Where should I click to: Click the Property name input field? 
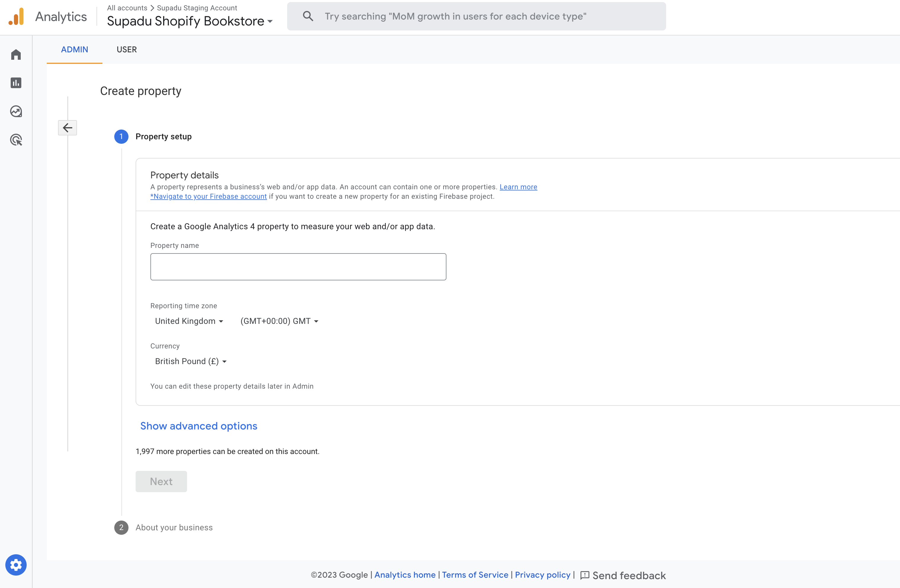(x=298, y=266)
